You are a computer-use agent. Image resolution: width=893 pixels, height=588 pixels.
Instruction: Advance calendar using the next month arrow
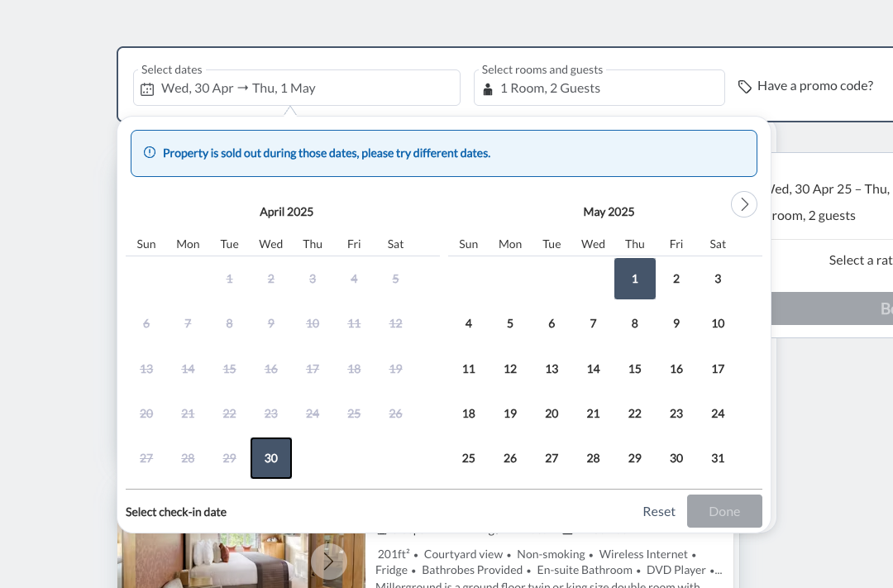tap(743, 204)
